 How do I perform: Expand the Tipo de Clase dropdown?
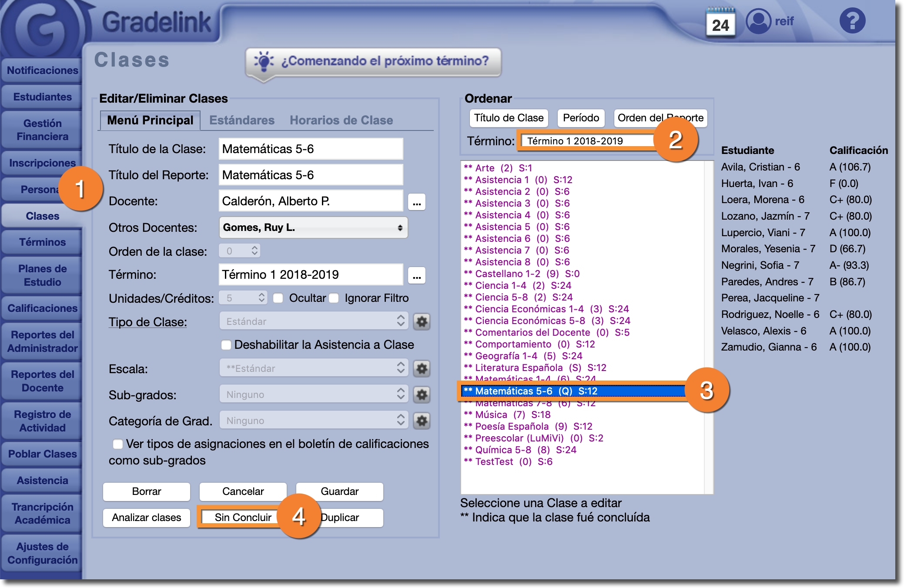(313, 322)
